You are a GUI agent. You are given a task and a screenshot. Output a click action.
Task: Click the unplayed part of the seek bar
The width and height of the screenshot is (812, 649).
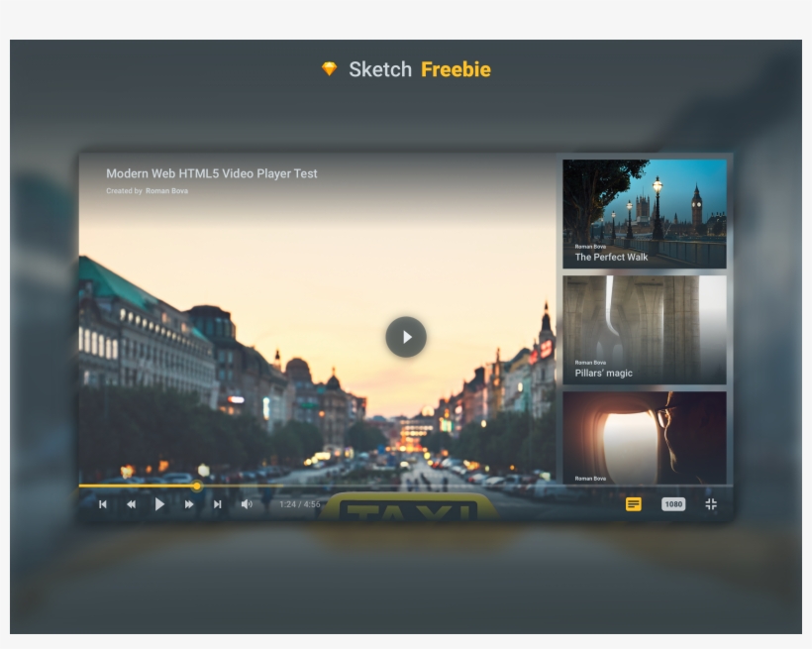click(396, 486)
